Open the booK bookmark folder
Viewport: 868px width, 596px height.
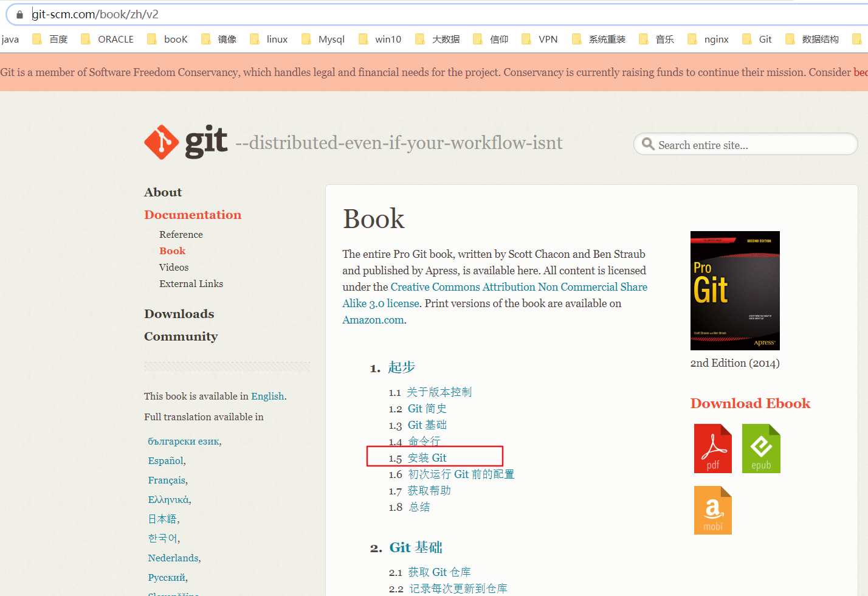(168, 40)
